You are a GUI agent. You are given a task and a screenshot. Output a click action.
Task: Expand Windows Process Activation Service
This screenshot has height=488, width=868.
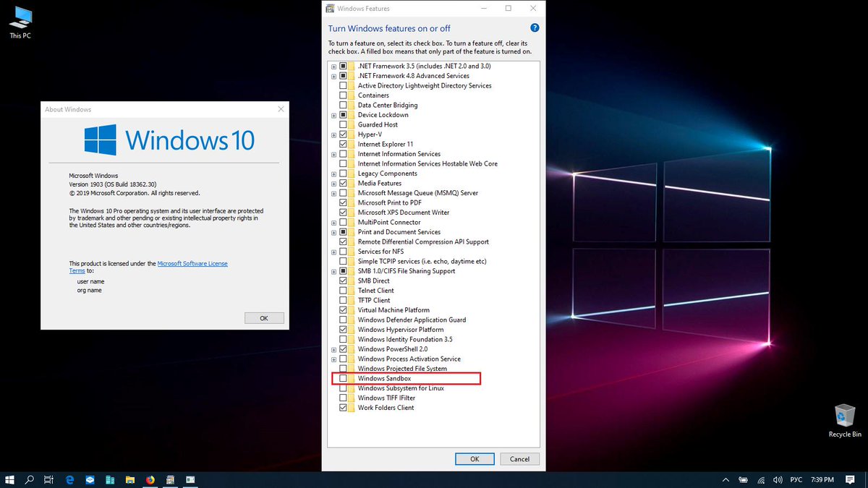[334, 359]
